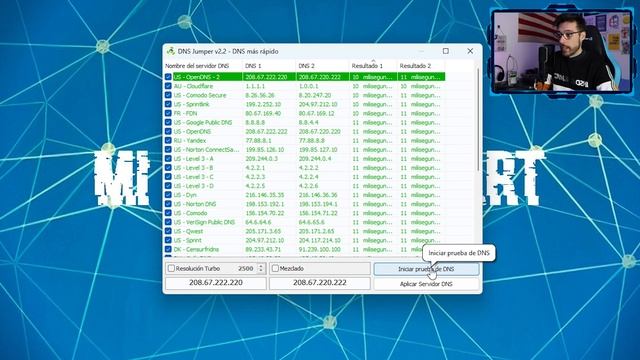Uncheck the US - OpenDNS - 2 checkbox
The width and height of the screenshot is (640, 360).
(x=168, y=77)
